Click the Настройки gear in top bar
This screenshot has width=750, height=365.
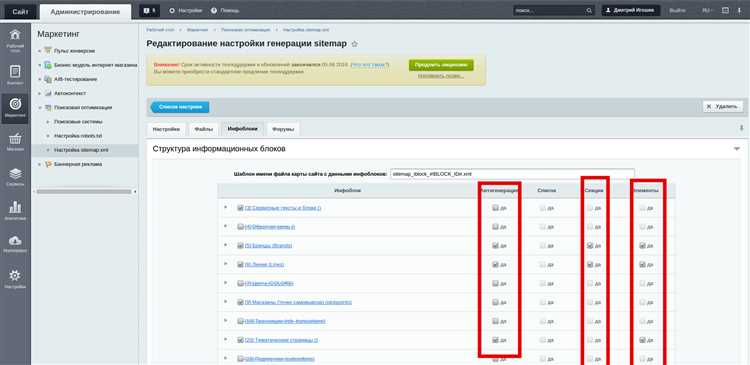pyautogui.click(x=172, y=11)
